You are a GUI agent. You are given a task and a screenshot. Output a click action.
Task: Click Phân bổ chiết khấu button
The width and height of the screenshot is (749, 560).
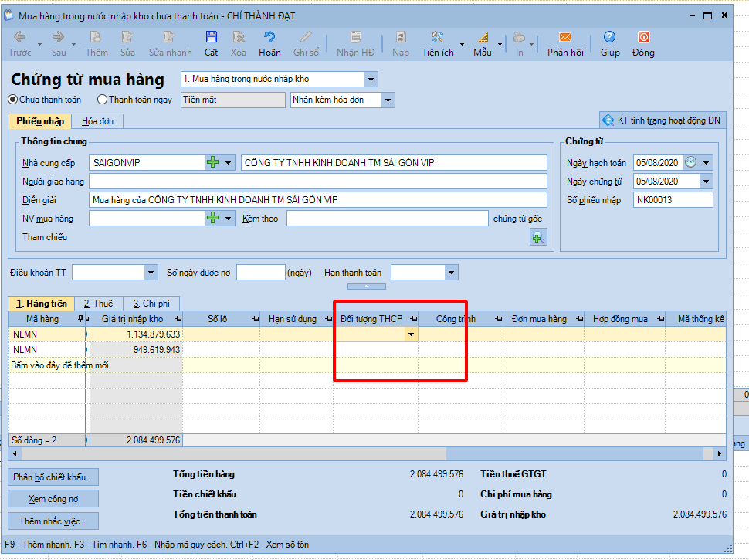(x=53, y=477)
